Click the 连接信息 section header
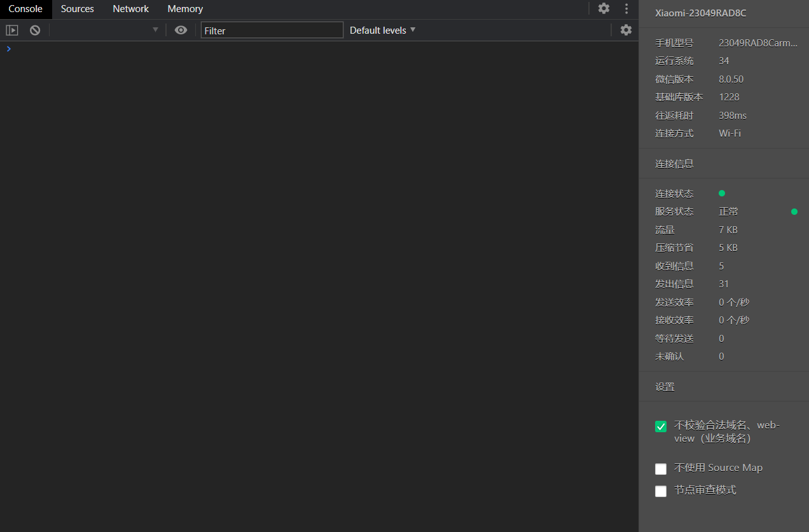Screen dimensions: 809x532 [x=674, y=163]
